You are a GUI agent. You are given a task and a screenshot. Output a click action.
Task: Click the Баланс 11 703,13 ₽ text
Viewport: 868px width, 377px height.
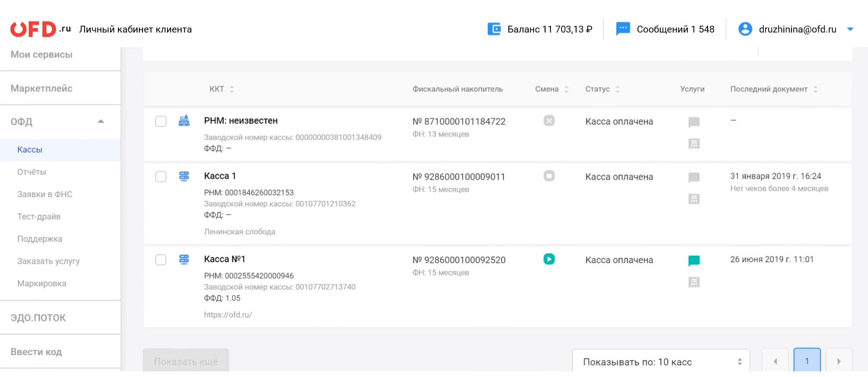pyautogui.click(x=550, y=29)
